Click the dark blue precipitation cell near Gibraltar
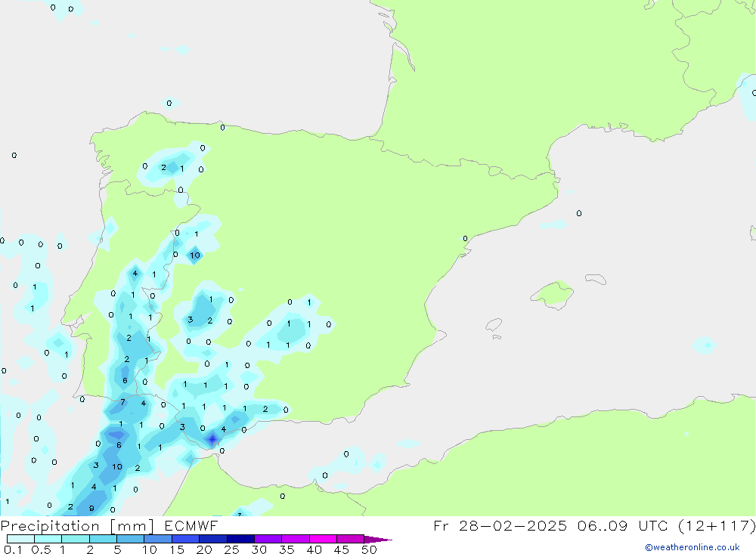 coord(212,439)
